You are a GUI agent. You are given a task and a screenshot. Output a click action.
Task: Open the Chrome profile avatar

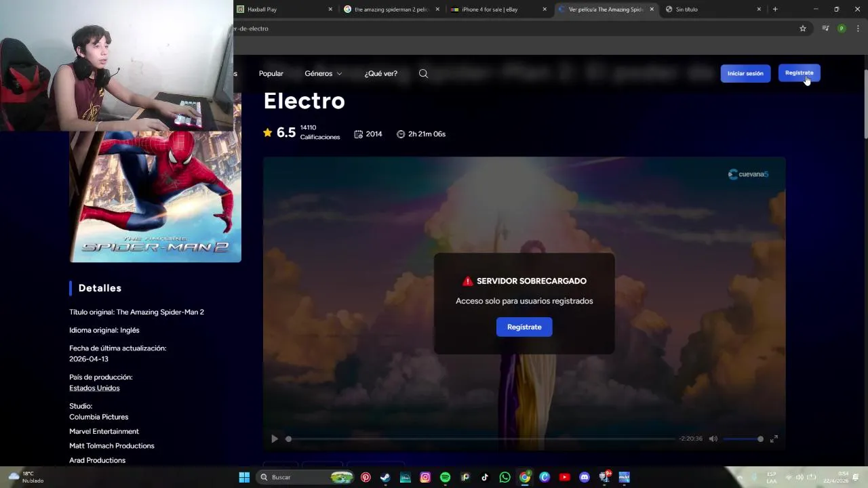point(842,28)
